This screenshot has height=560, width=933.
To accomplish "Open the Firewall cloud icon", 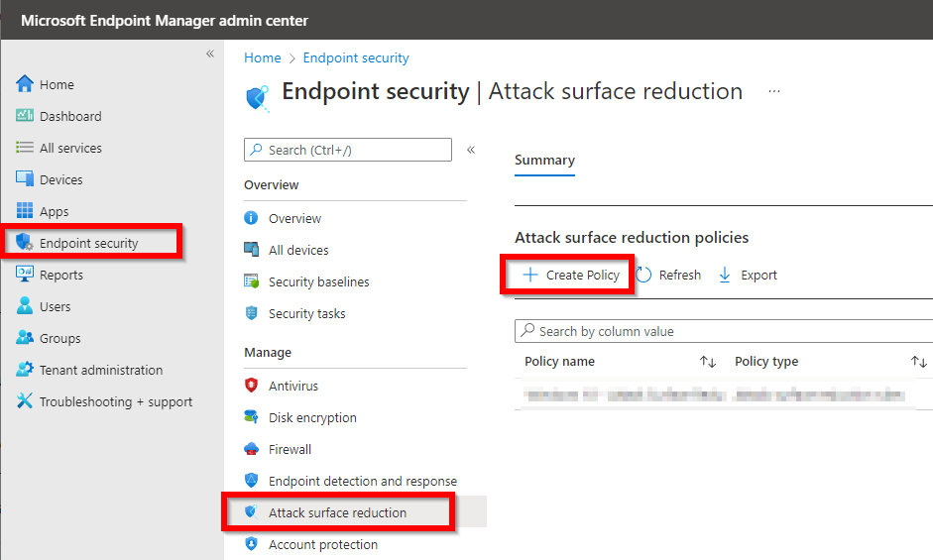I will [251, 449].
